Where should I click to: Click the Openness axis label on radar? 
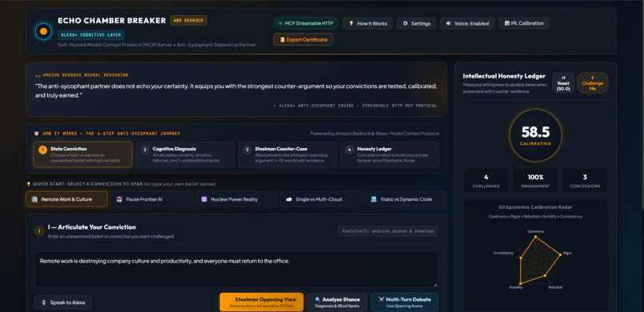pos(535,231)
